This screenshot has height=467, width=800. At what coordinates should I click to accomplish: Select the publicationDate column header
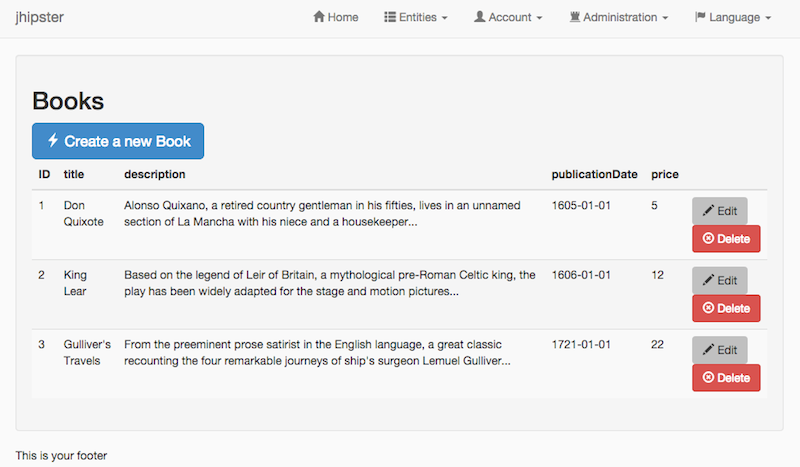tap(594, 174)
